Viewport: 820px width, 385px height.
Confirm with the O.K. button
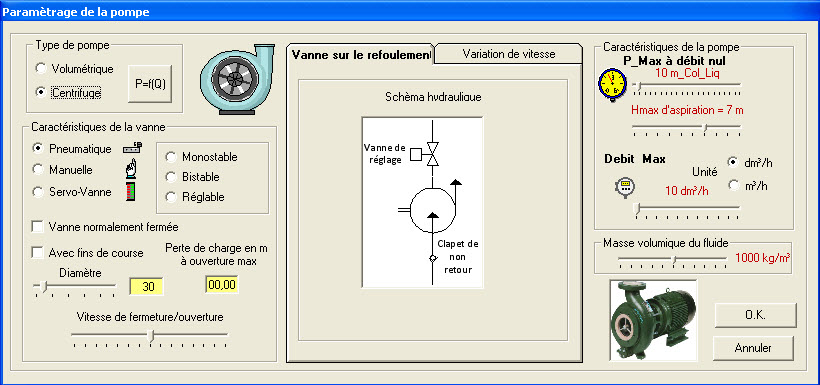(x=755, y=315)
